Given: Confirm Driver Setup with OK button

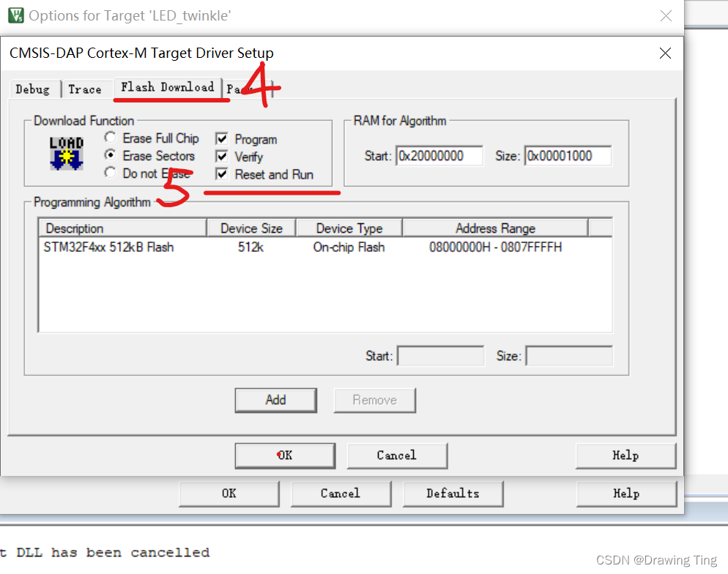Looking at the screenshot, I should (285, 455).
